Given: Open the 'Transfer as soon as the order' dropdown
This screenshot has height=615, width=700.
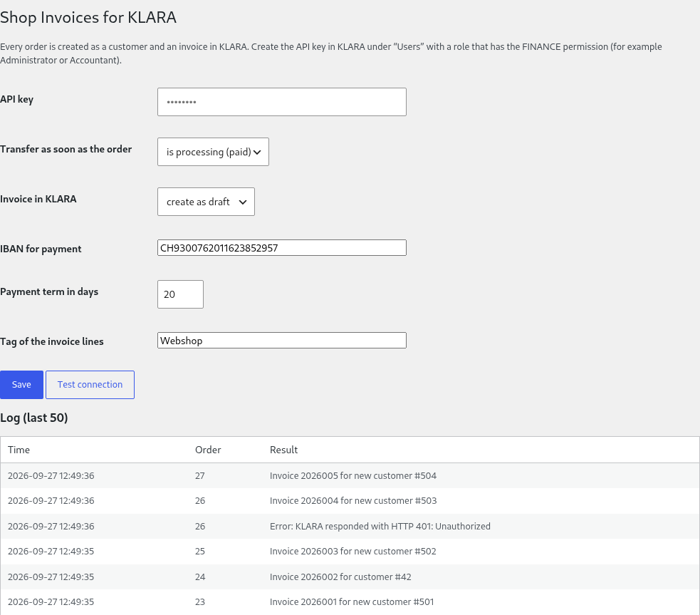Looking at the screenshot, I should tap(213, 152).
